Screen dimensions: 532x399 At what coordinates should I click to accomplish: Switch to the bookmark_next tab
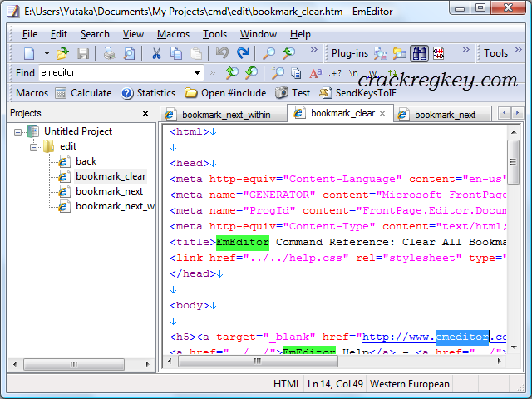click(x=444, y=115)
